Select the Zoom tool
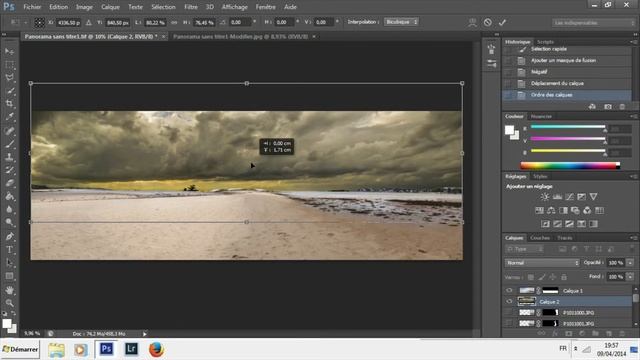The height and width of the screenshot is (360, 640). [9, 303]
